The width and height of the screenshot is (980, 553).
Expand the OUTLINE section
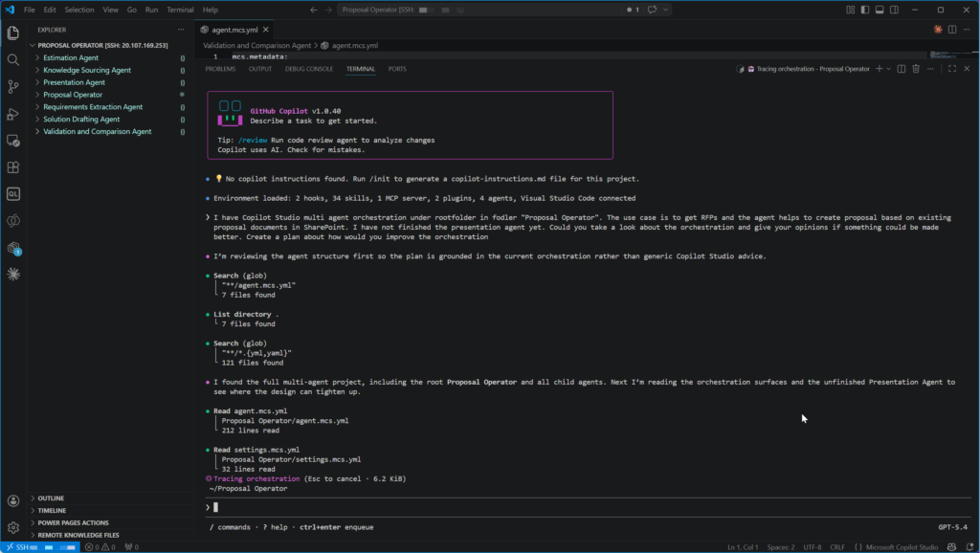(51, 498)
